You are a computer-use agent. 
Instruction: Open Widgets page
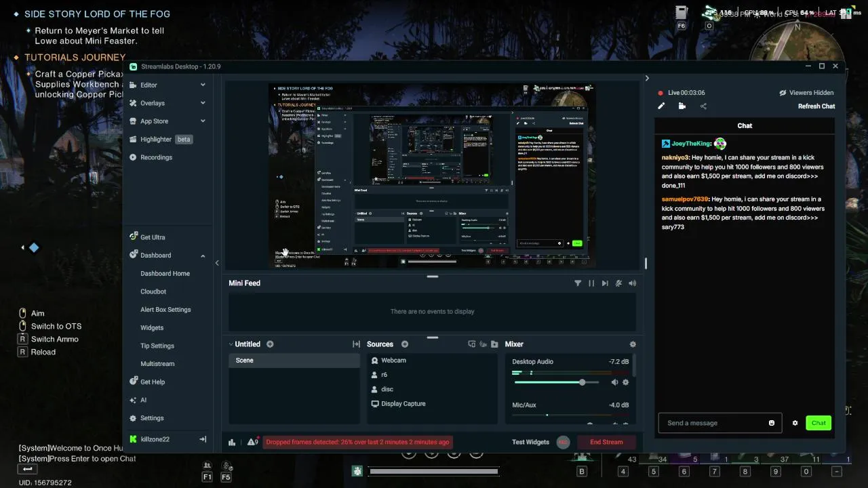coord(152,327)
